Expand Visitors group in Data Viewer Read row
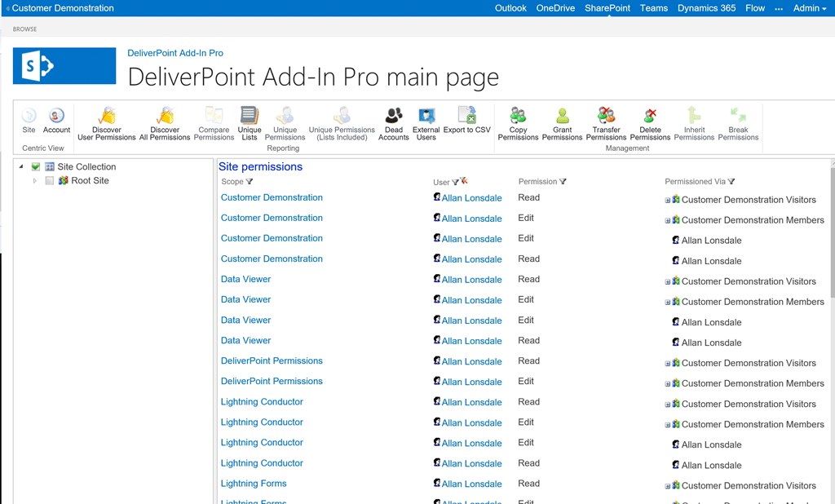835x504 pixels. (x=667, y=282)
